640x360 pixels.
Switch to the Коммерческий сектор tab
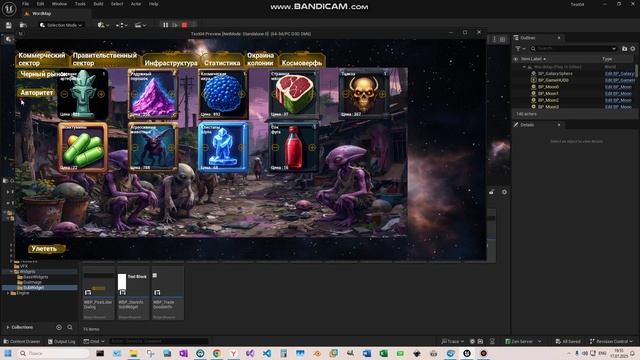(x=41, y=59)
